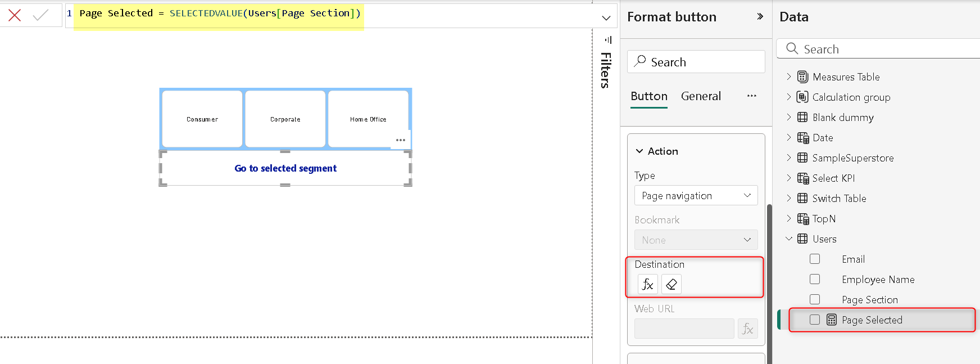Screen dimensions: 980x364
Task: Expand the formula bar with chevron
Action: [x=606, y=18]
